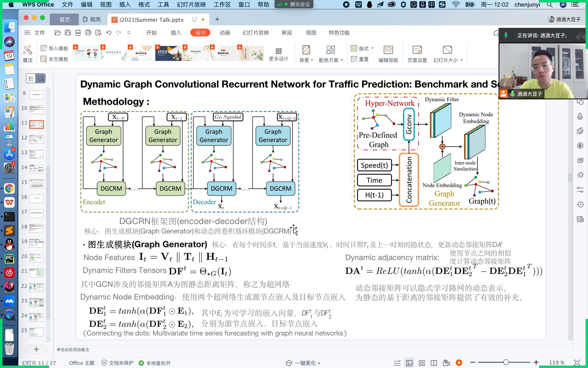This screenshot has width=588, height=368.
Task: Open the Start (开始) ribbon tab
Action: pos(151,33)
